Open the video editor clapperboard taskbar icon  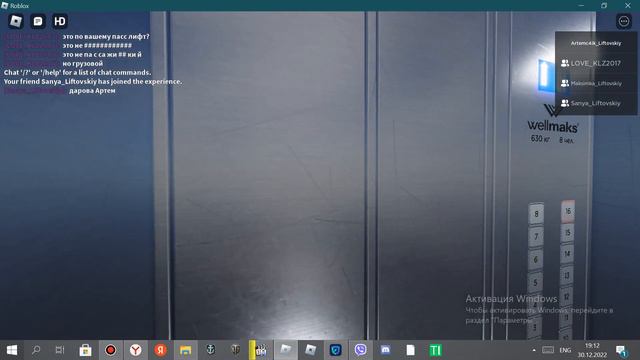tap(260, 350)
